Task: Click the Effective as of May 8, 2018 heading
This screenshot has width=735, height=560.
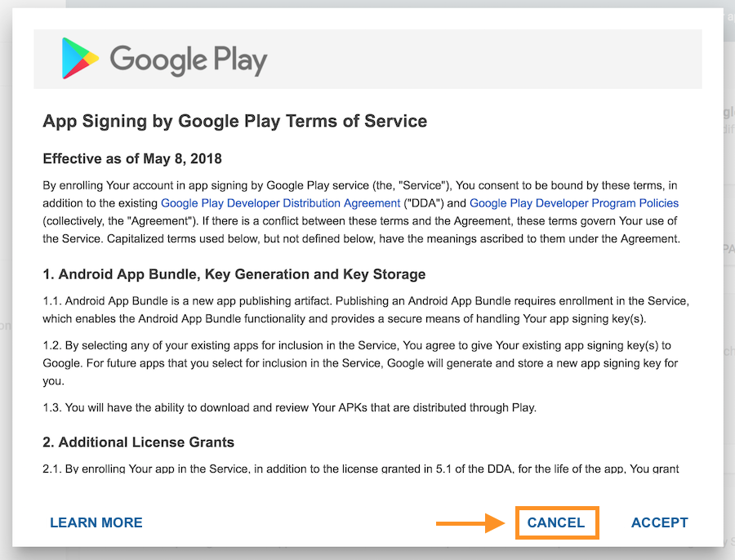Action: click(x=132, y=158)
